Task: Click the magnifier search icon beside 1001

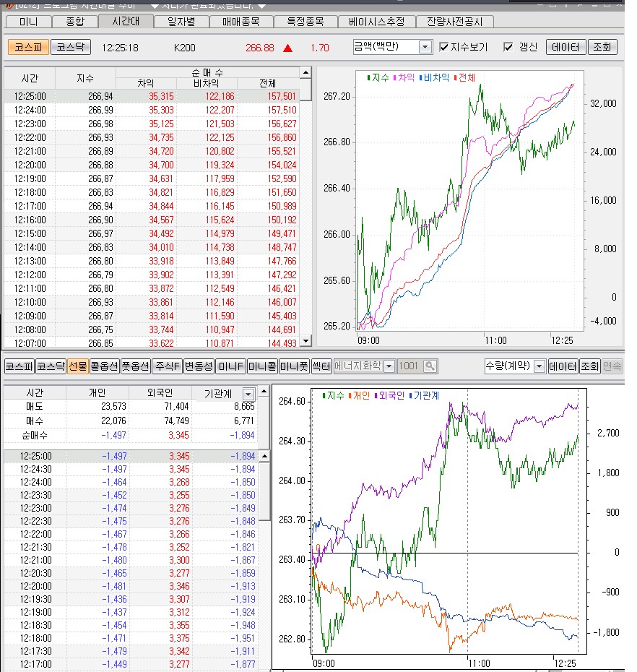Action: pos(430,366)
